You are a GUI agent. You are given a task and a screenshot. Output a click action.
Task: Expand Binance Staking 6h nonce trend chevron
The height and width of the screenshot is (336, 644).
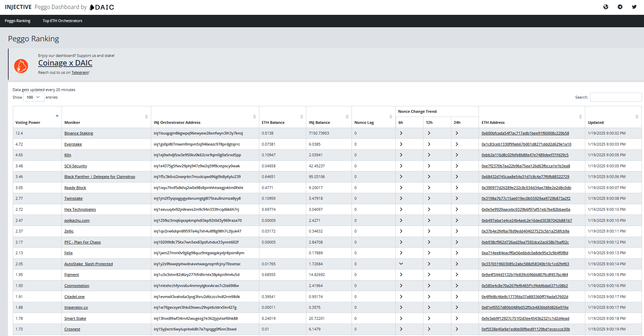[401, 133]
